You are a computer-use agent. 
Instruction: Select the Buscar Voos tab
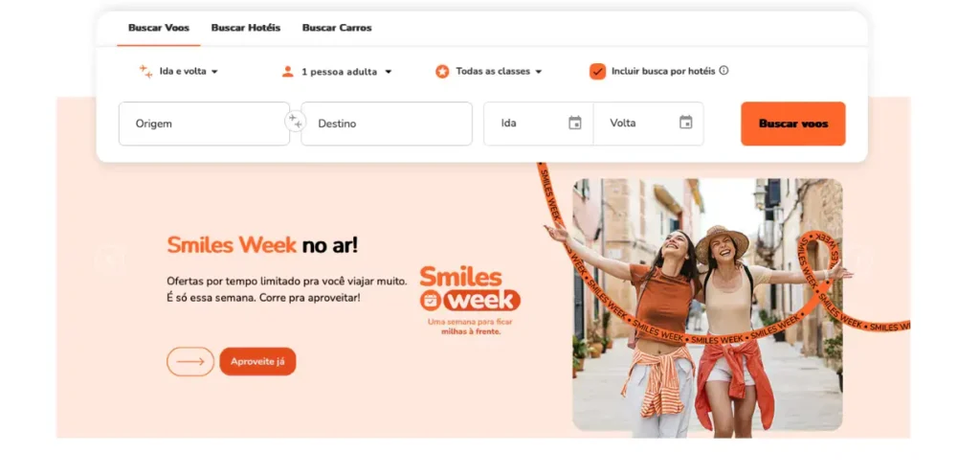pyautogui.click(x=159, y=28)
